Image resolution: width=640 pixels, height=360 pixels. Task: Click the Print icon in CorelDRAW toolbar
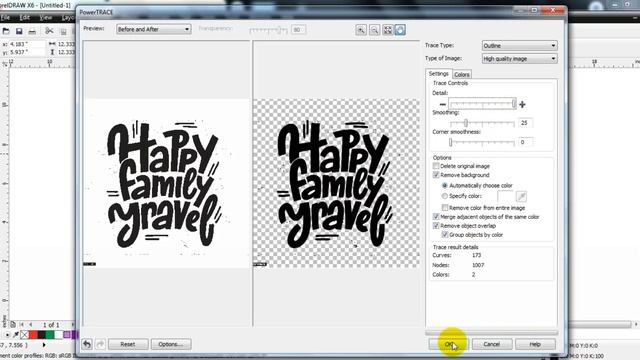click(32, 31)
